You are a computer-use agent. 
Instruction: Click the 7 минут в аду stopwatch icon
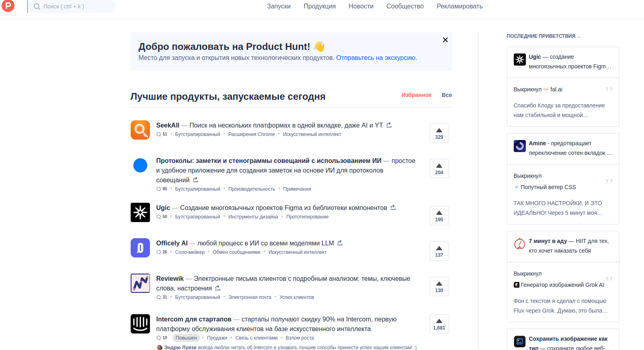pyautogui.click(x=520, y=244)
